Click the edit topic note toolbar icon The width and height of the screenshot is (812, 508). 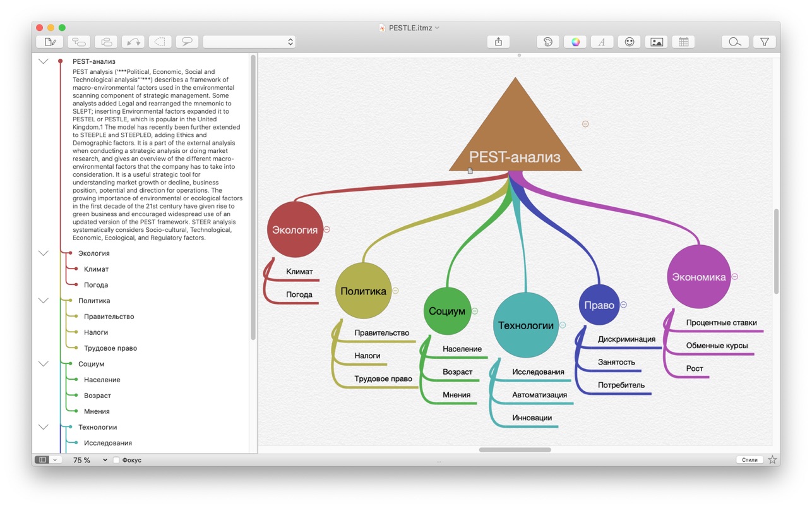pyautogui.click(x=50, y=42)
